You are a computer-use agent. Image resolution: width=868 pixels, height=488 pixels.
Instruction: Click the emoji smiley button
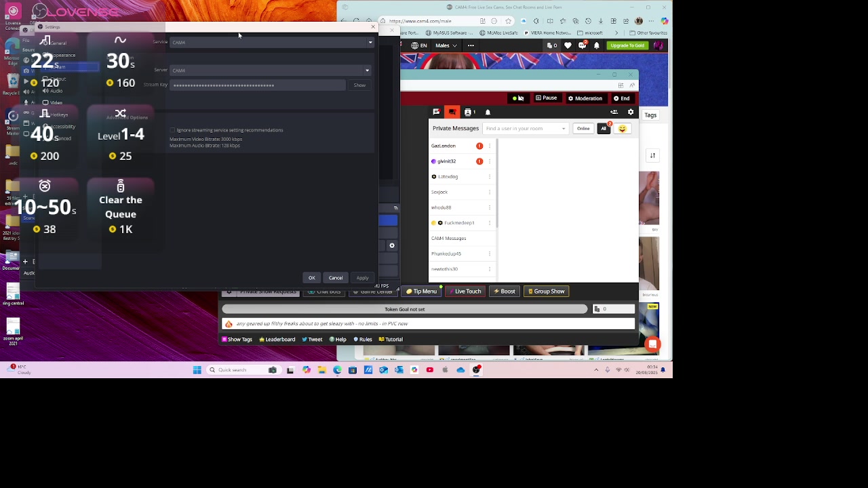click(x=622, y=129)
